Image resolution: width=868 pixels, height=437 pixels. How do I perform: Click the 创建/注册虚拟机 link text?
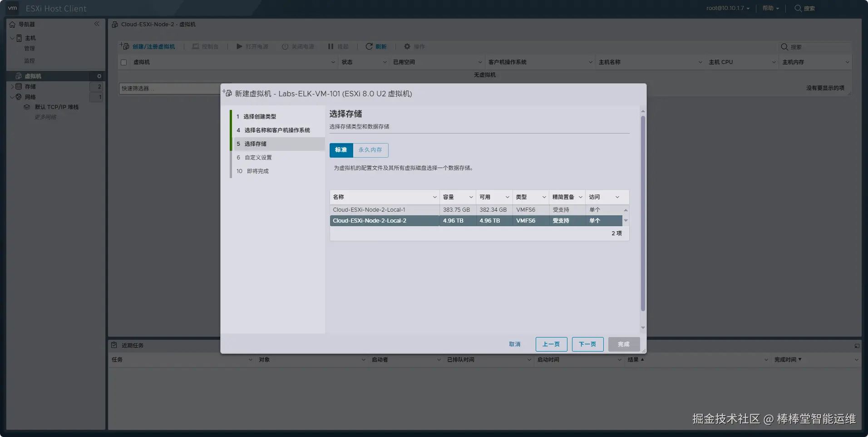(154, 47)
